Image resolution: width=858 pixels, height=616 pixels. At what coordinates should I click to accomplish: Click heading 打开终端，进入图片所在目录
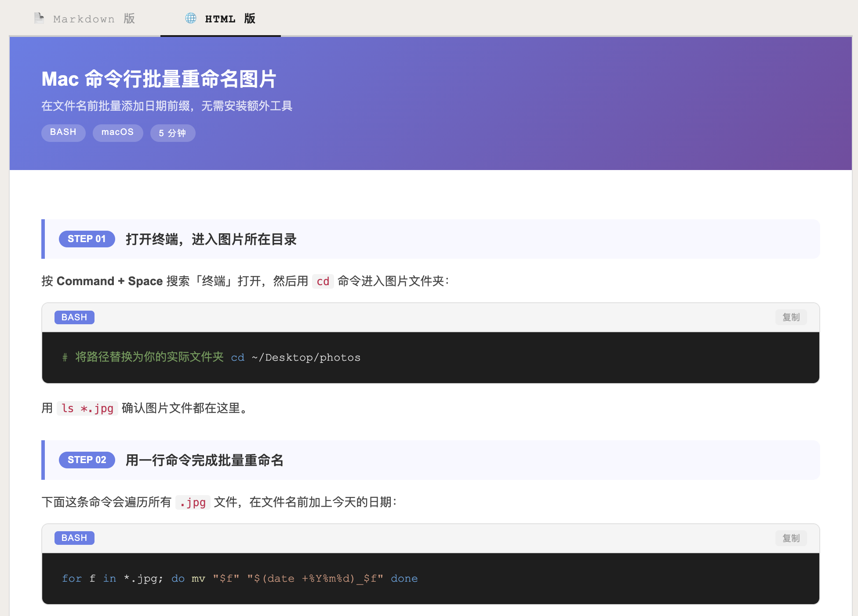tap(211, 239)
